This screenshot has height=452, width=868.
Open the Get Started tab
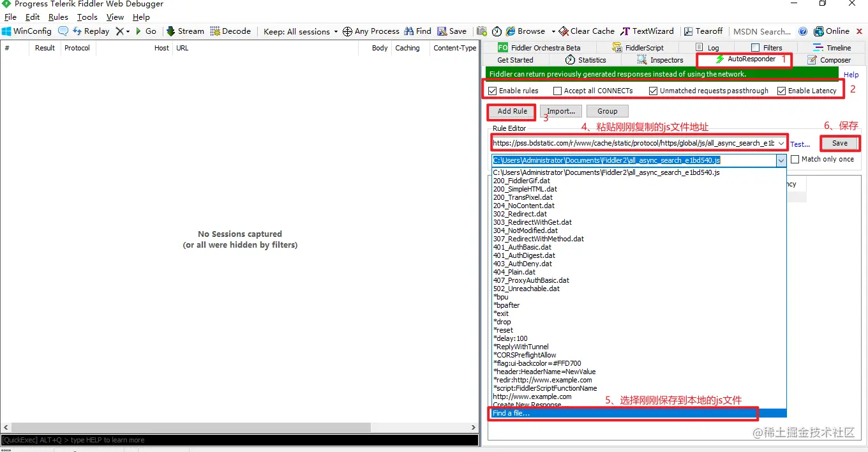click(515, 60)
